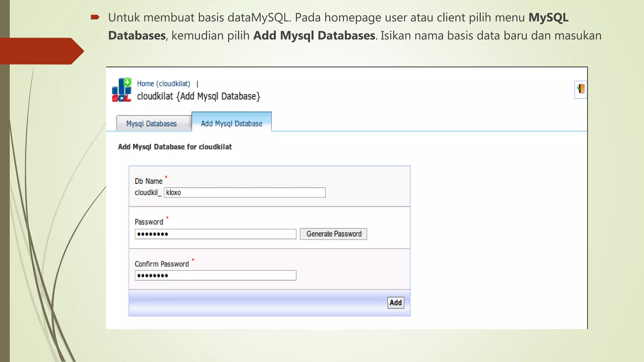
Task: Click the cloudkilat {Add Mysql Database} title
Action: (x=199, y=96)
